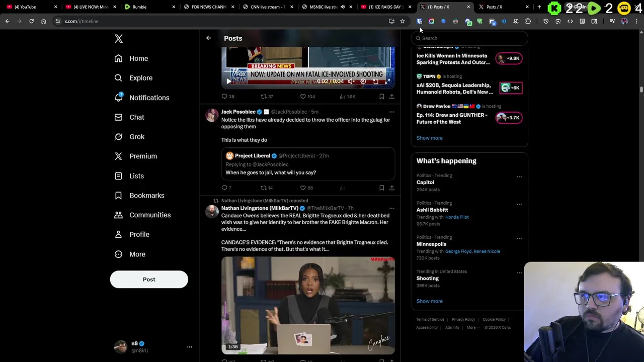Screen dimensions: 644x362
Task: Repost the post with 37 reposts
Action: click(x=267, y=97)
